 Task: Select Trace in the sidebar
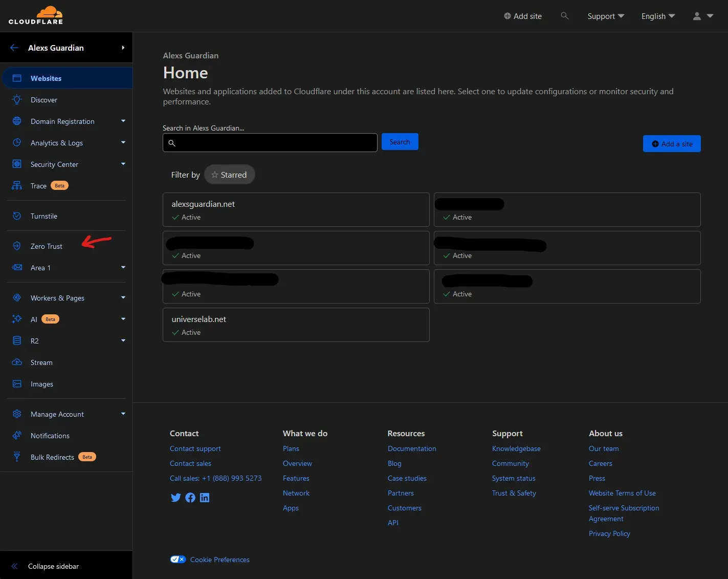[38, 185]
